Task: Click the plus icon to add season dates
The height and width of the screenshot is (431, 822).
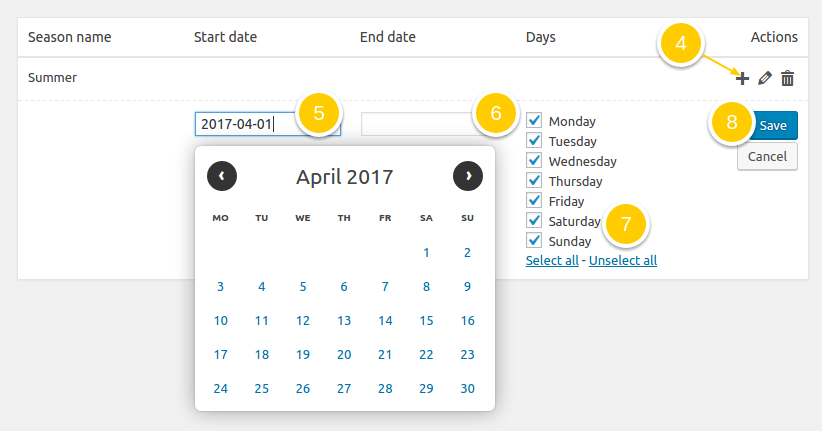Action: pyautogui.click(x=742, y=78)
